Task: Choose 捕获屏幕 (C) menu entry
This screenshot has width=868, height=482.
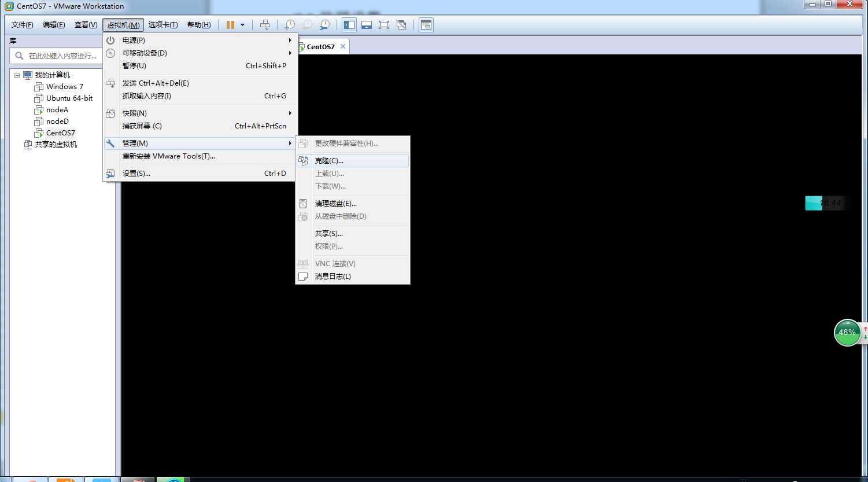Action: click(x=200, y=126)
